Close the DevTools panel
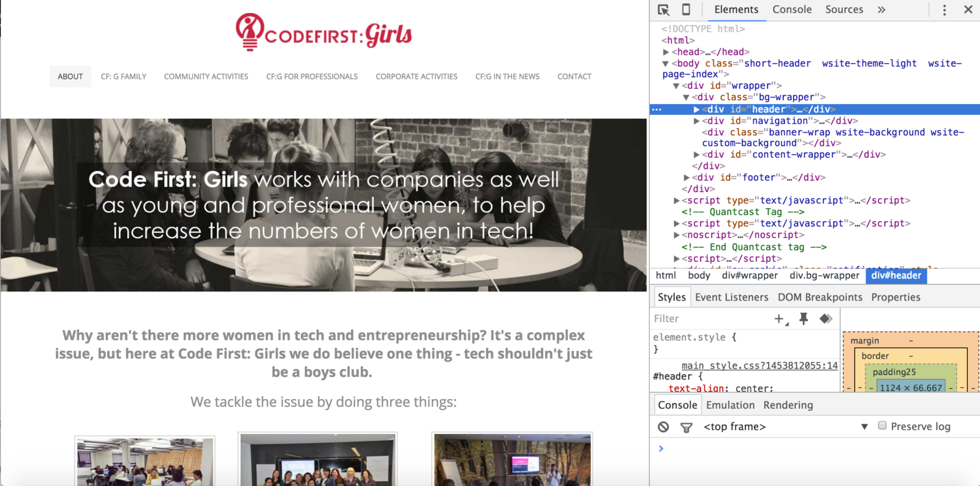Screen dimensions: 980x486 tap(968, 10)
